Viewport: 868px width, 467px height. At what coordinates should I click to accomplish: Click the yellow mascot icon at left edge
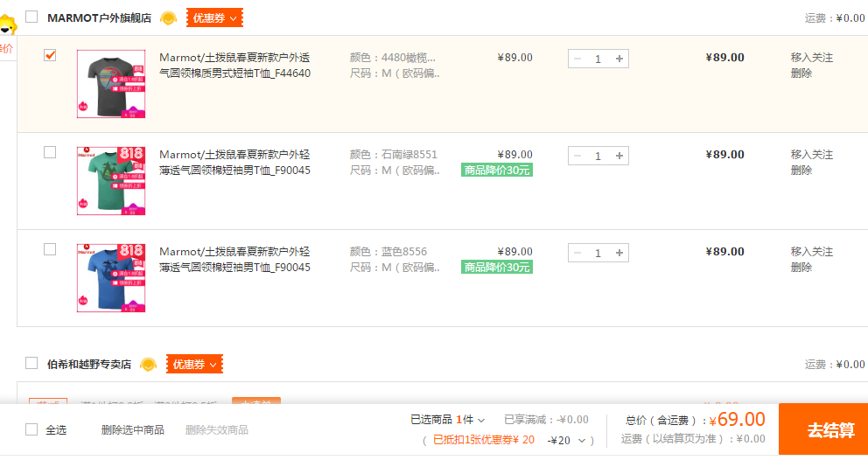coord(7,24)
